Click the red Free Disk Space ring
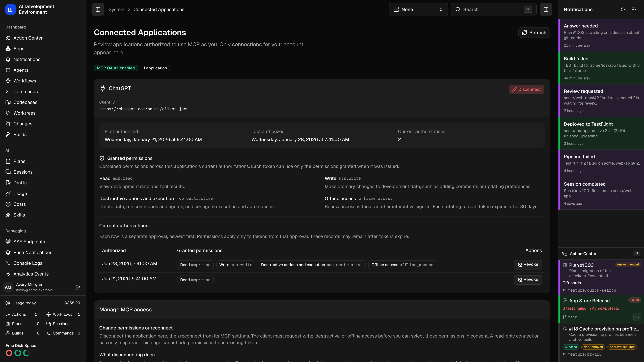This screenshot has height=362, width=644. 9,353
